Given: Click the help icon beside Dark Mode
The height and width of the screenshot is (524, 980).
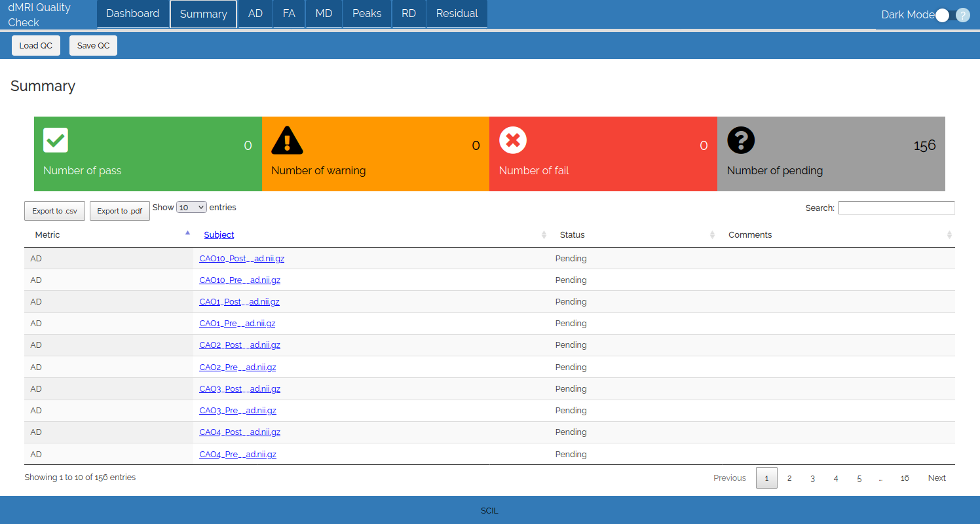Looking at the screenshot, I should [962, 15].
